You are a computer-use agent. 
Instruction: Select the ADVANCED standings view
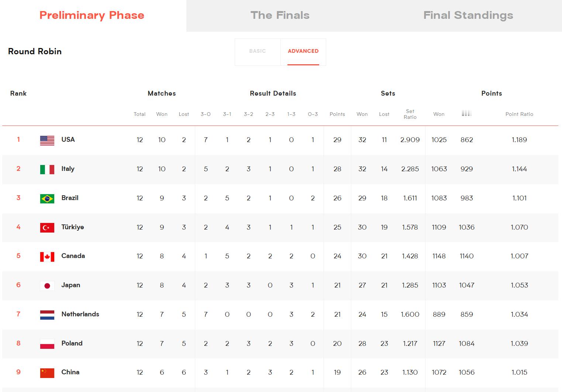tap(303, 51)
